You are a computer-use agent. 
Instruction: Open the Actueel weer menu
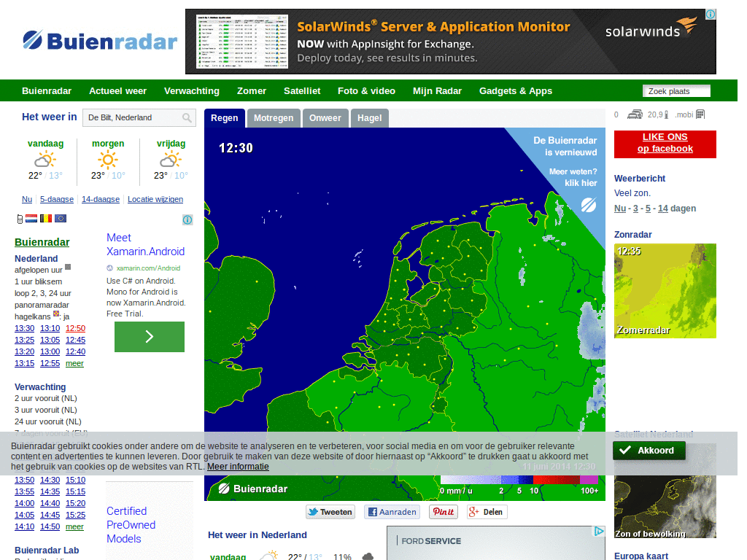pyautogui.click(x=117, y=91)
